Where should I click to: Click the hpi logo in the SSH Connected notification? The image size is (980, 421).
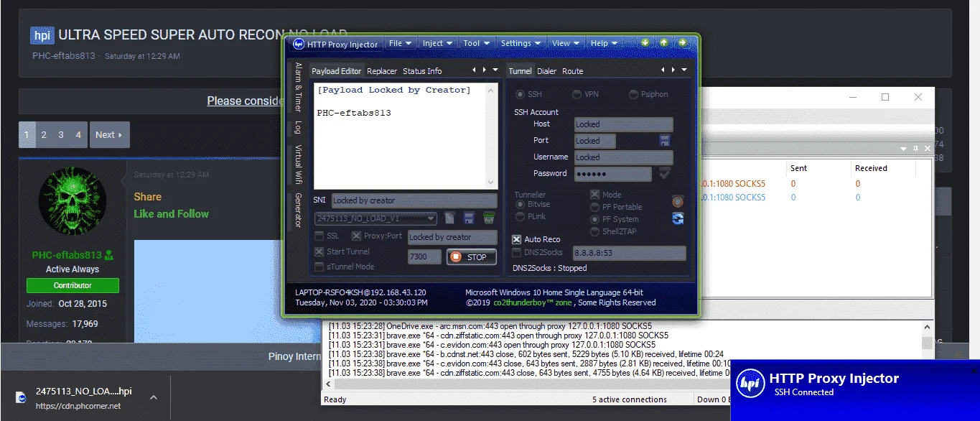[x=751, y=384]
